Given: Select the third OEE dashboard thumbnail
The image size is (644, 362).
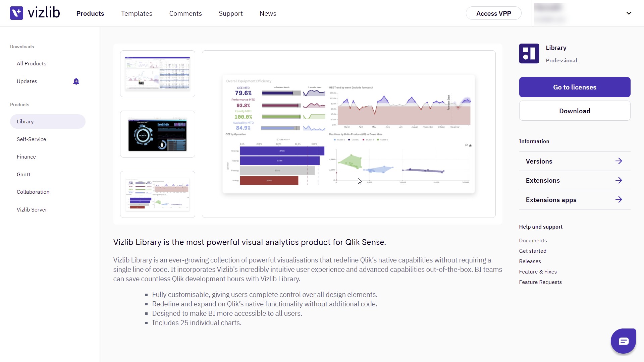Looking at the screenshot, I should 158,194.
